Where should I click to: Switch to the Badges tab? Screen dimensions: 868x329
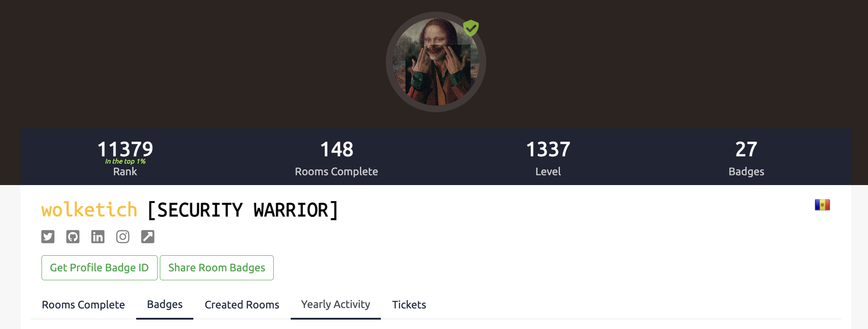[165, 304]
